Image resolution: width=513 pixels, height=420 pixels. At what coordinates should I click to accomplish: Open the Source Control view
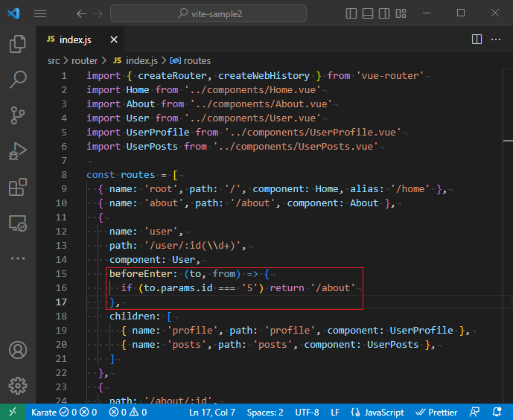pos(18,115)
